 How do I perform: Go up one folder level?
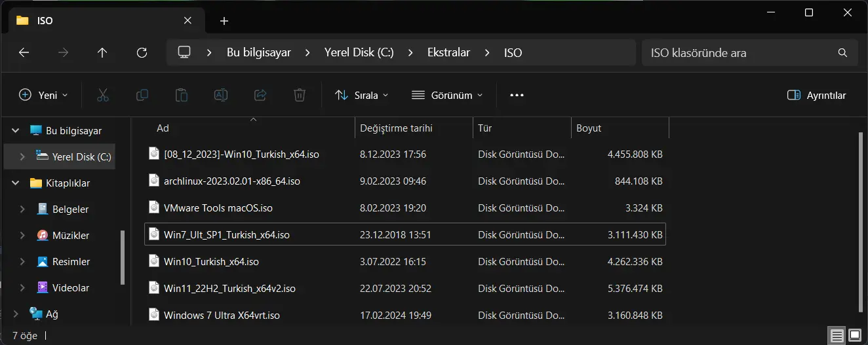[102, 52]
